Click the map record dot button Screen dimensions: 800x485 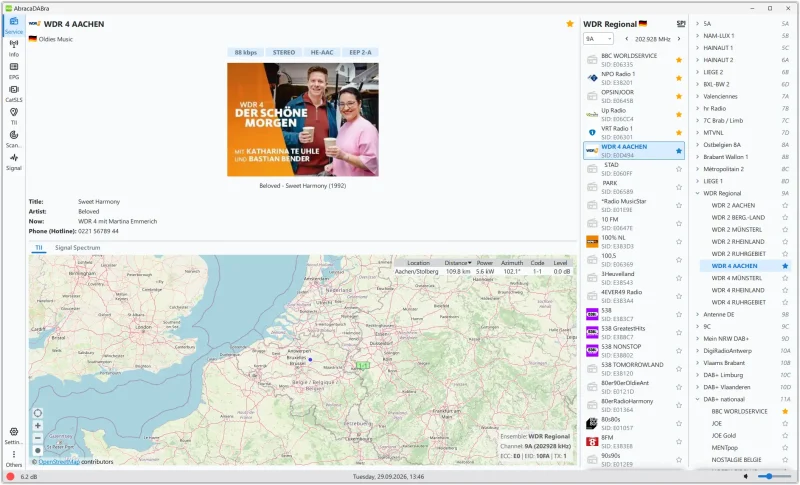click(x=38, y=450)
